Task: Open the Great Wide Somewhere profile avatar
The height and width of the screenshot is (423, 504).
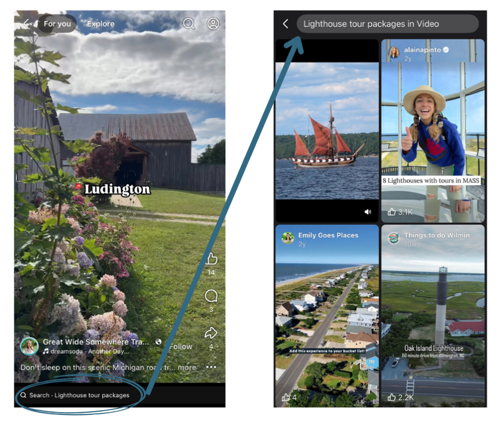Action: coord(29,346)
